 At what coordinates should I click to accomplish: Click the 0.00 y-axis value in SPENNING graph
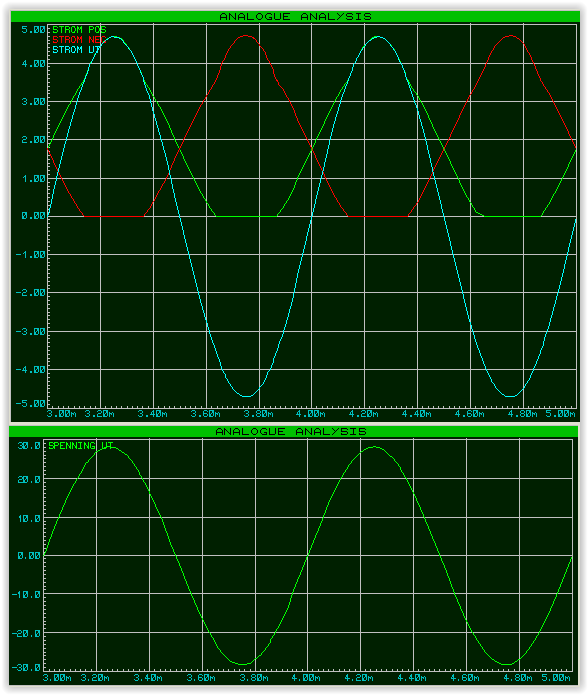[29, 556]
